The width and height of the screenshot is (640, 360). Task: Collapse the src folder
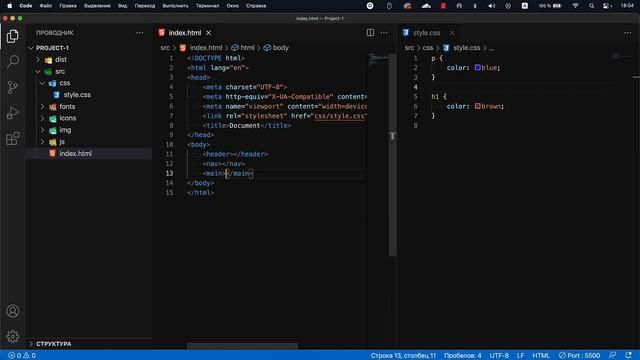60,71
